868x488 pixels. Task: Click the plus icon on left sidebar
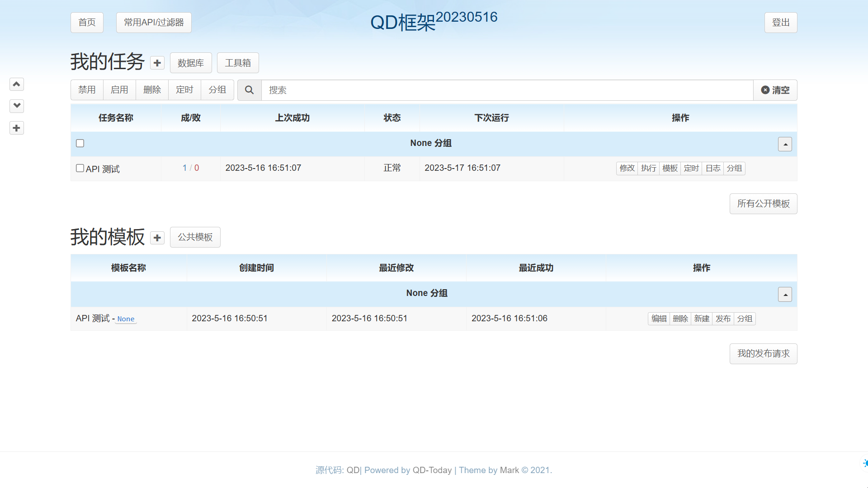click(x=17, y=128)
